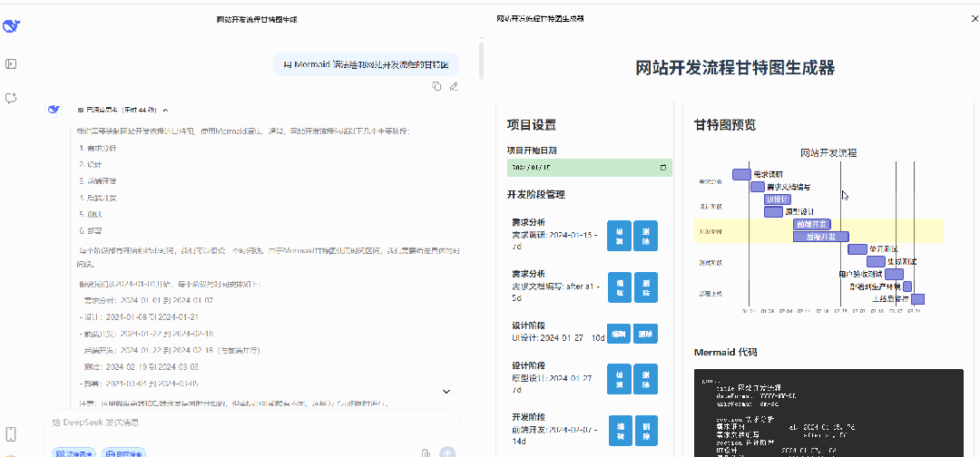Screen dimensions: 980x457
Task: Click the 后端开发 bar in the Gantt chart
Action: (821, 237)
